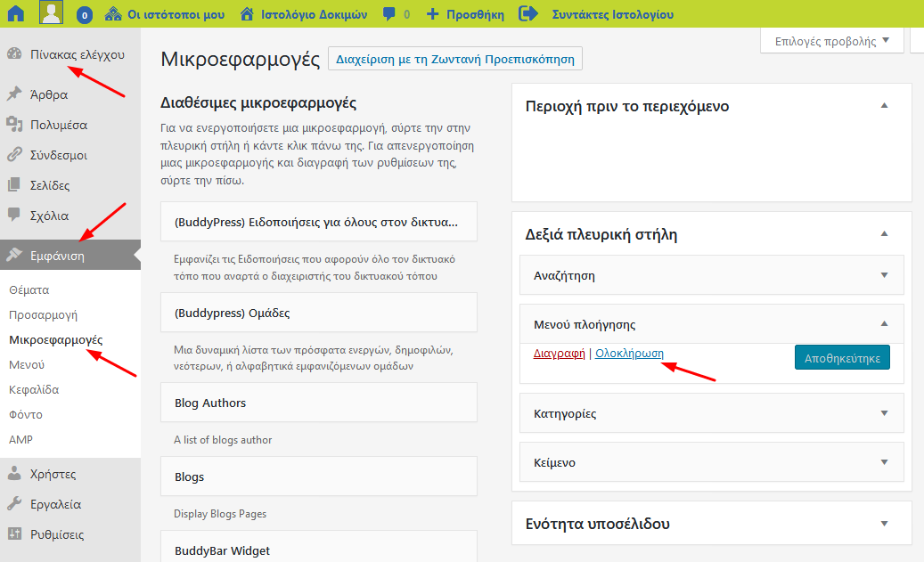Open the Επιλογές προβολής dropdown
924x562 pixels.
pos(832,41)
